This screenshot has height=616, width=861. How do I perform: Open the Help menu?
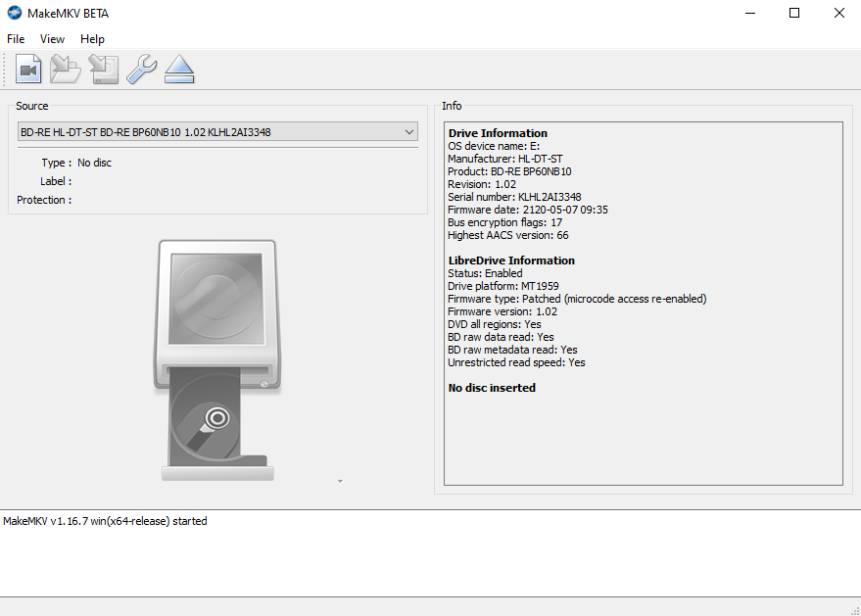click(92, 39)
